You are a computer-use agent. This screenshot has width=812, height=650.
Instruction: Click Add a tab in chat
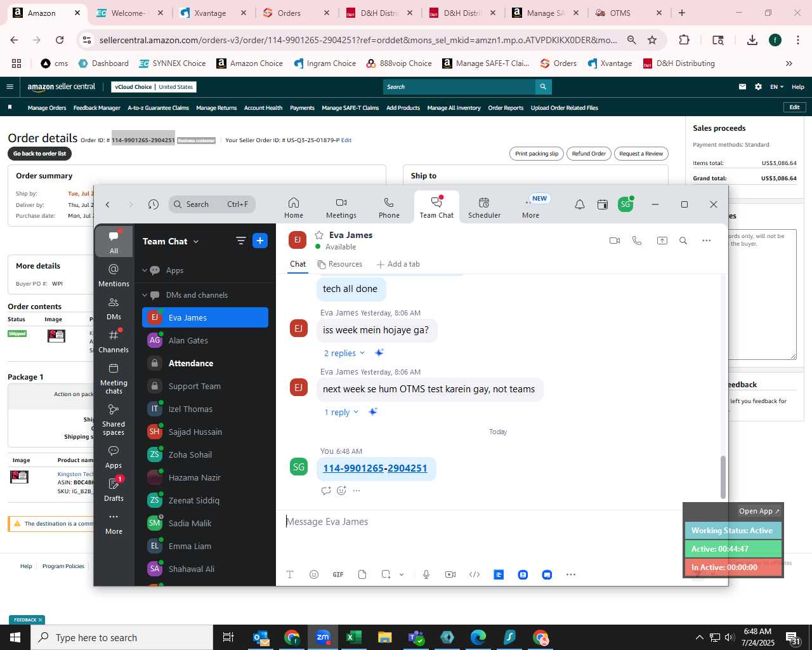398,264
